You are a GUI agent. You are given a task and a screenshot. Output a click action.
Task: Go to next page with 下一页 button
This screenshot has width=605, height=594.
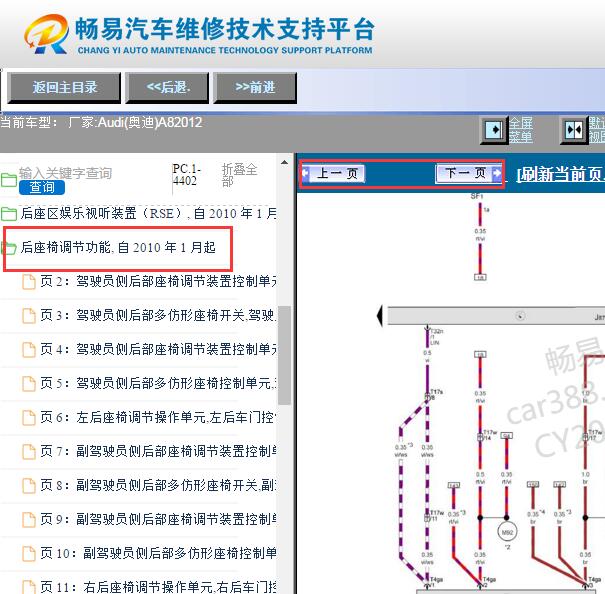(468, 173)
